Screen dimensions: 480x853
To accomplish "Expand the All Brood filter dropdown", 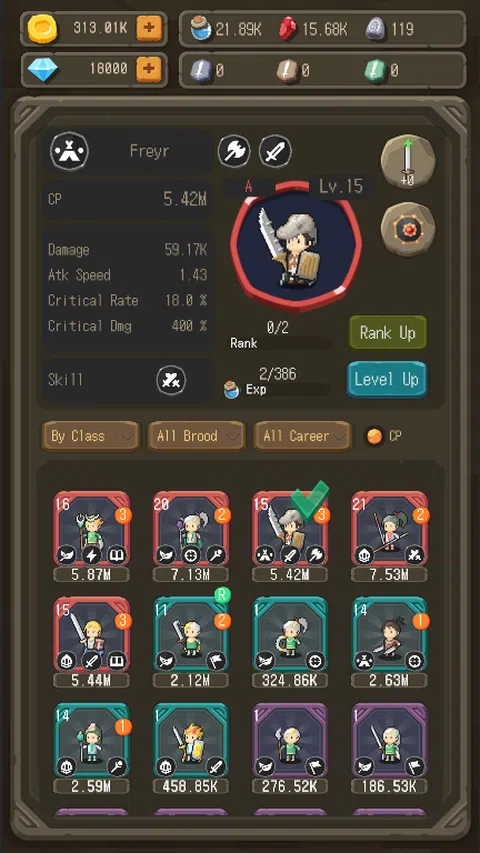I will point(196,436).
